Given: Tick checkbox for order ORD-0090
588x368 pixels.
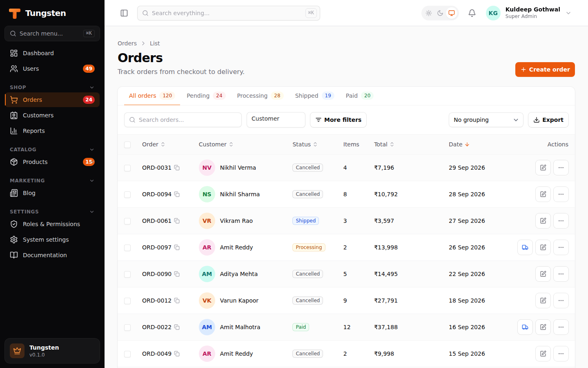Looking at the screenshot, I should point(127,274).
